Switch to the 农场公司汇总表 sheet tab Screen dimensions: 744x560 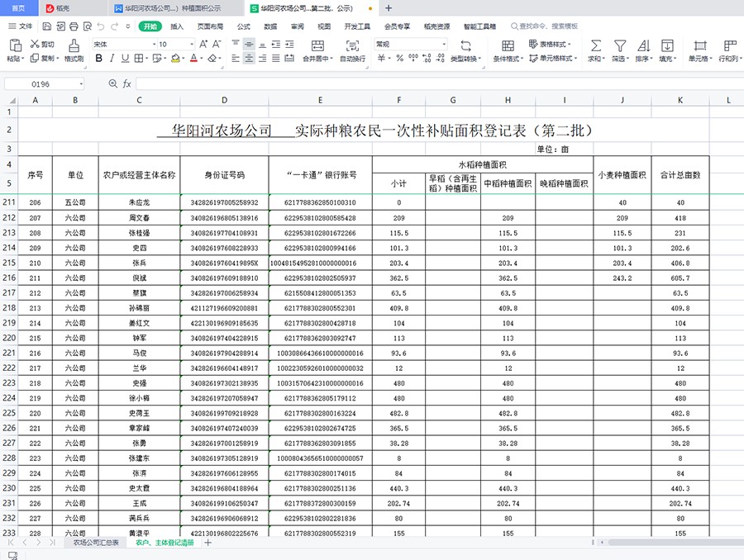click(96, 543)
